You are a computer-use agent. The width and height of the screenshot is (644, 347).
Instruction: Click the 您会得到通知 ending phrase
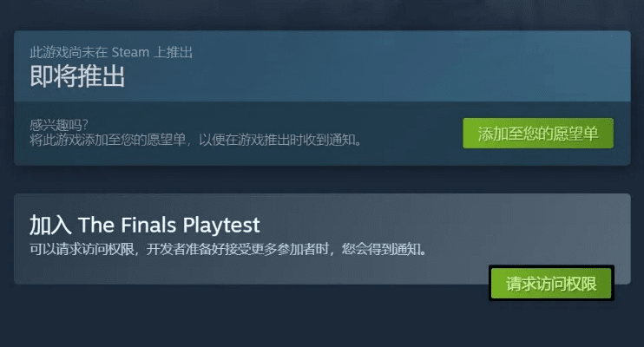[380, 249]
